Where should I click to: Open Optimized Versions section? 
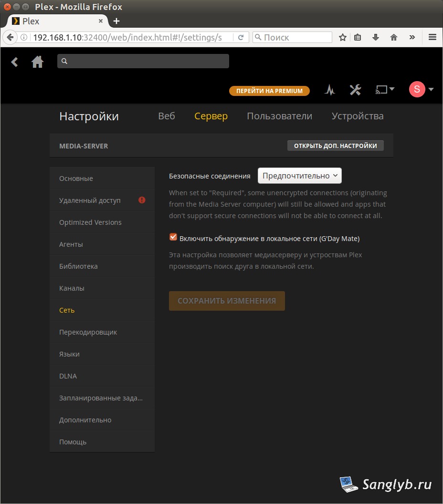pyautogui.click(x=102, y=222)
